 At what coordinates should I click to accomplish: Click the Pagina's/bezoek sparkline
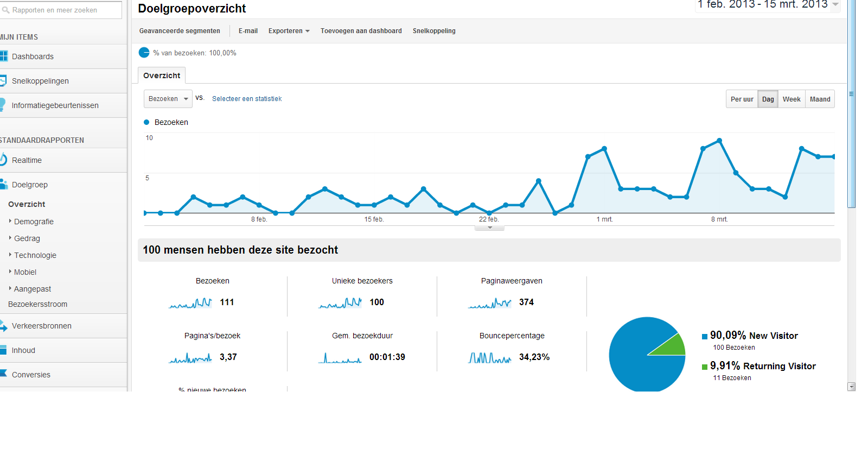tap(190, 358)
